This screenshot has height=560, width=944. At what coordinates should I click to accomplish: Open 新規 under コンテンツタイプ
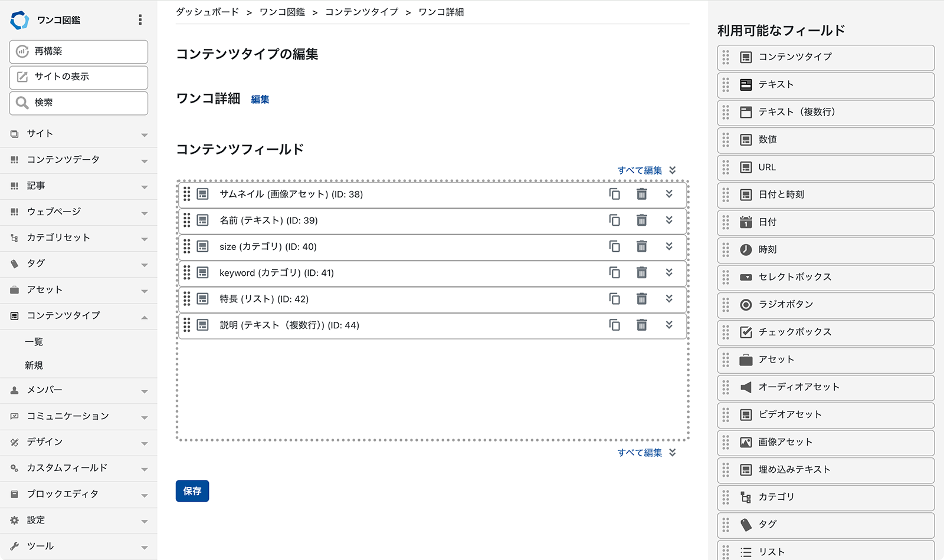(x=34, y=365)
